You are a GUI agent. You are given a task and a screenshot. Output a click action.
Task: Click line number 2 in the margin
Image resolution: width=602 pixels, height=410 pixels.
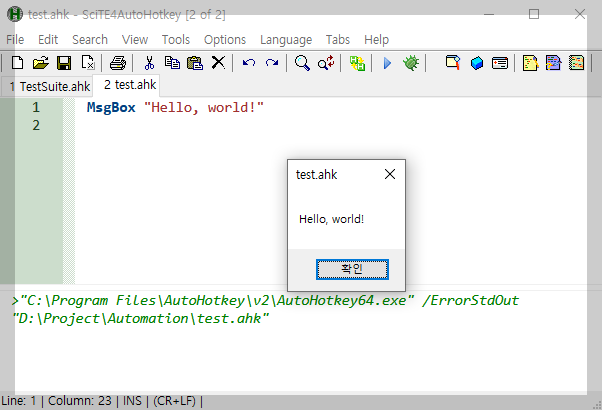click(36, 126)
